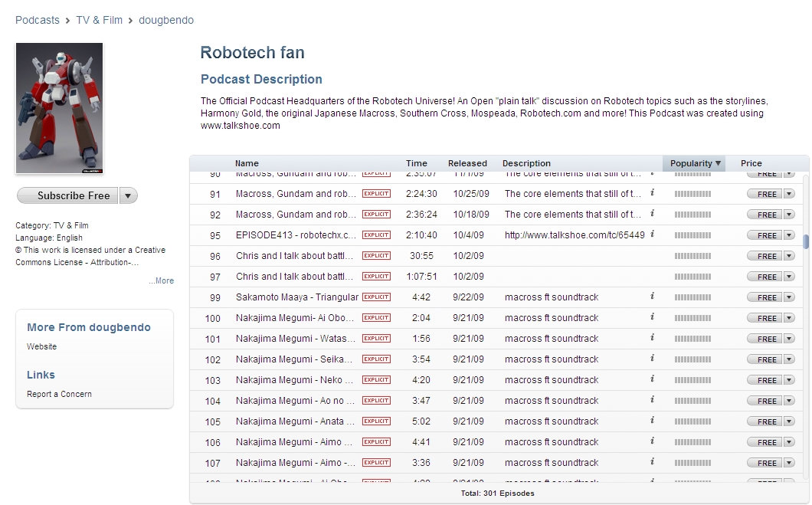Click popularity bar for episode 99

(x=693, y=298)
